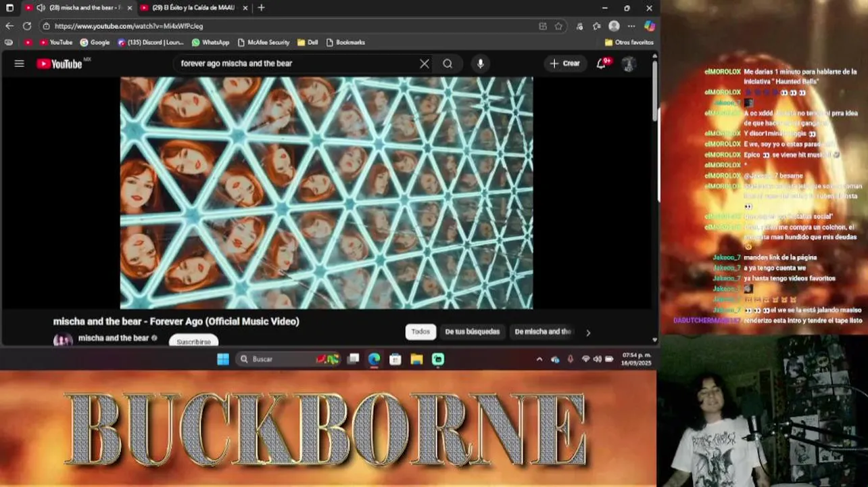Screen dimensions: 868x487
Task: Click the browser address bar URL
Action: (128, 26)
